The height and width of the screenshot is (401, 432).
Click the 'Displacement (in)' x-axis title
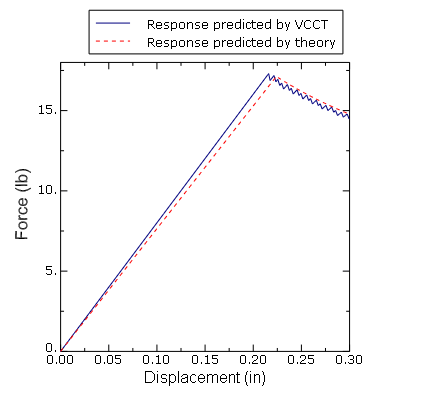point(205,378)
